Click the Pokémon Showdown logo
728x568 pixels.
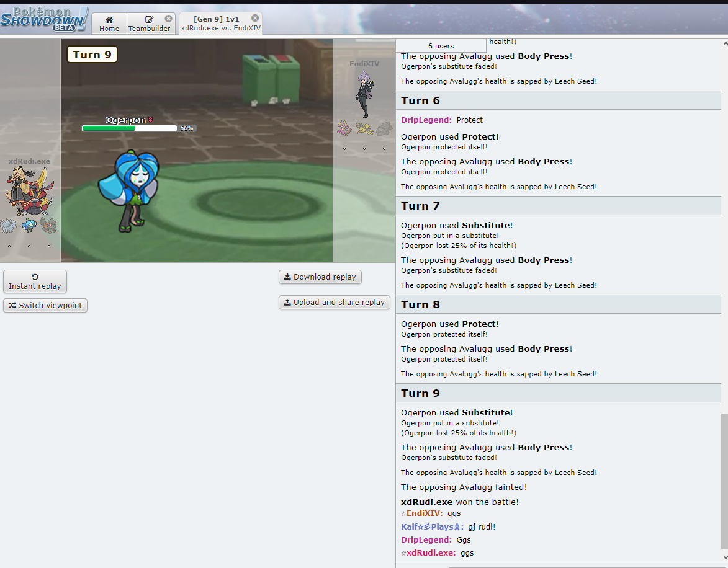coord(44,19)
